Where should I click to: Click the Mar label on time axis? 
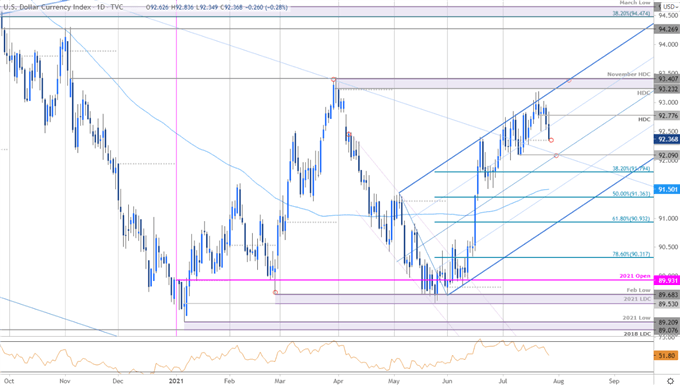tap(280, 381)
